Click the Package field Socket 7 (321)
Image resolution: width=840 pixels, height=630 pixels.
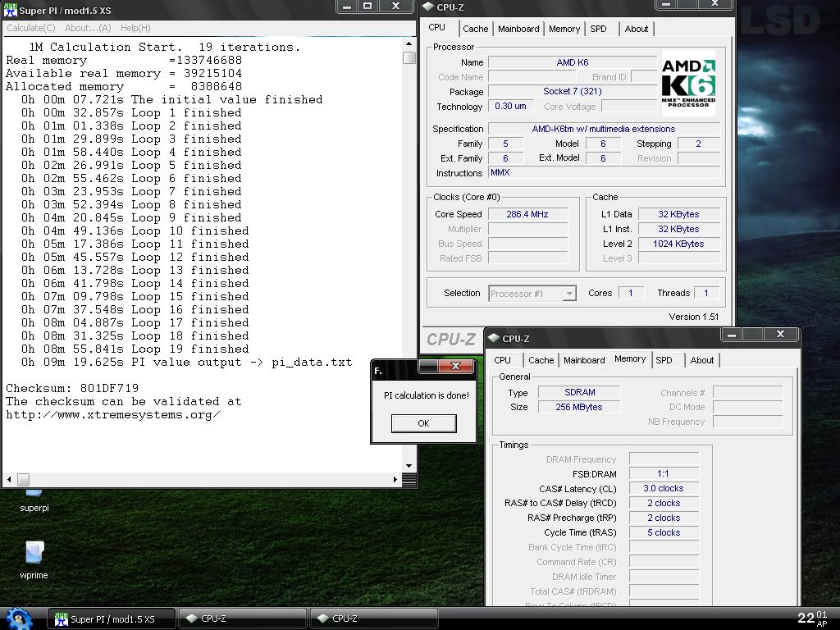[x=572, y=91]
